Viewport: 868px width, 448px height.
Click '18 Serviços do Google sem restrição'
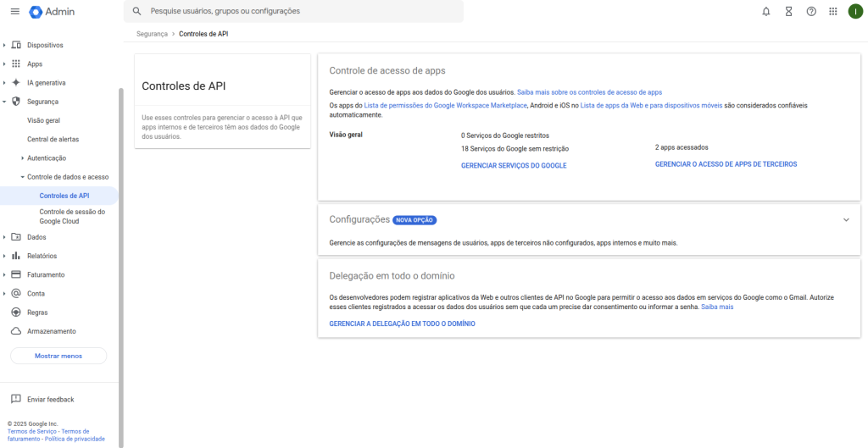(x=515, y=149)
